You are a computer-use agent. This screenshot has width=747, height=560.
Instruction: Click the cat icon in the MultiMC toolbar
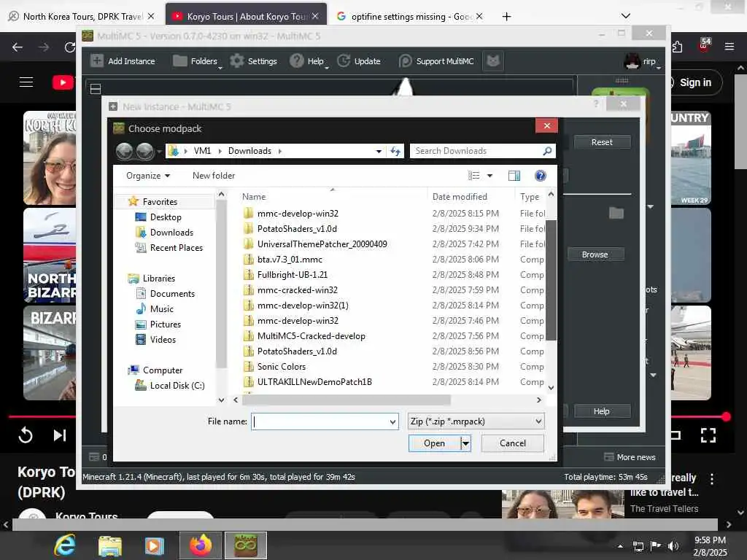click(493, 61)
